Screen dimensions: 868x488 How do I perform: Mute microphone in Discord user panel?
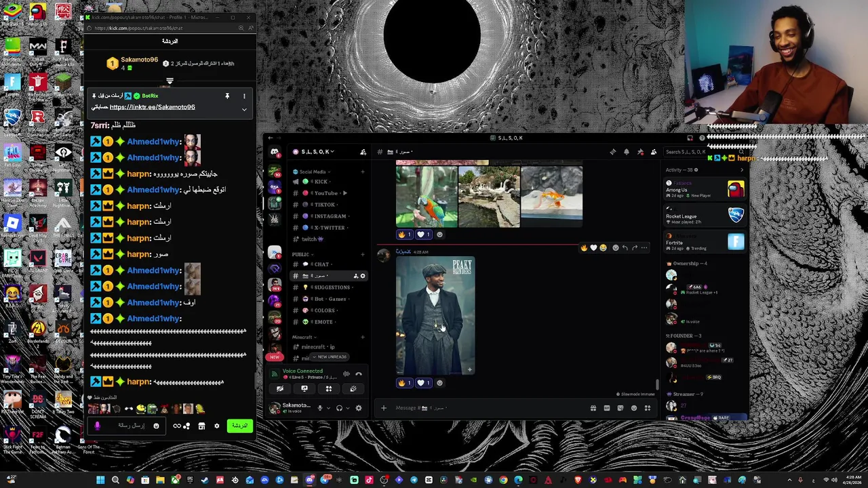tap(321, 408)
